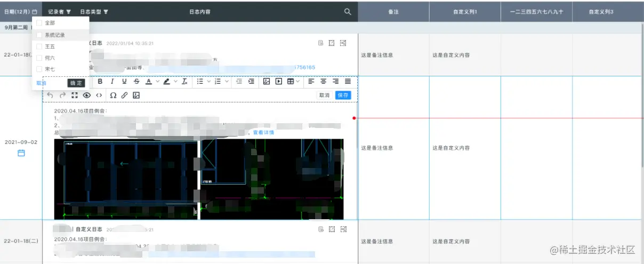Toggle strikethrough formatting
The image size is (644, 264).
tap(136, 82)
